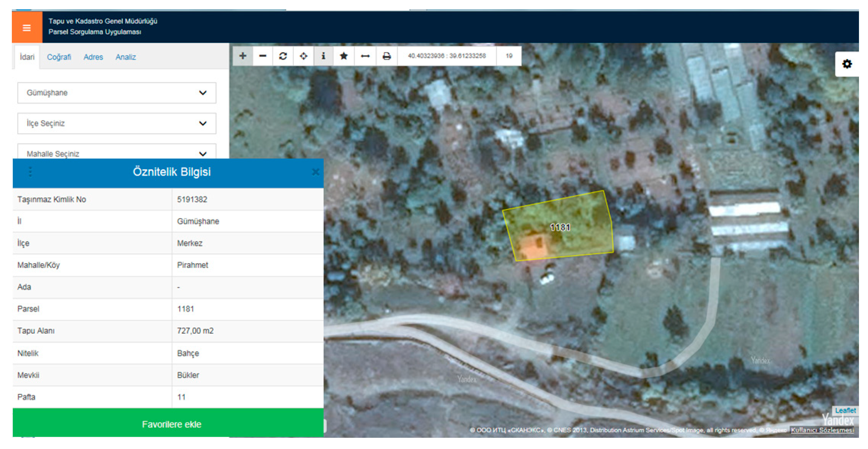868x449 pixels.
Task: Click the print map icon
Action: pos(387,56)
